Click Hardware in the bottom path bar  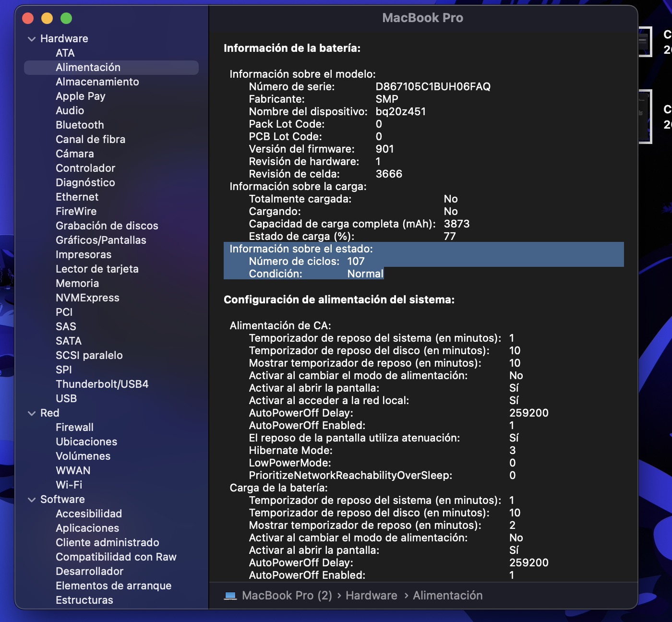[x=371, y=596]
